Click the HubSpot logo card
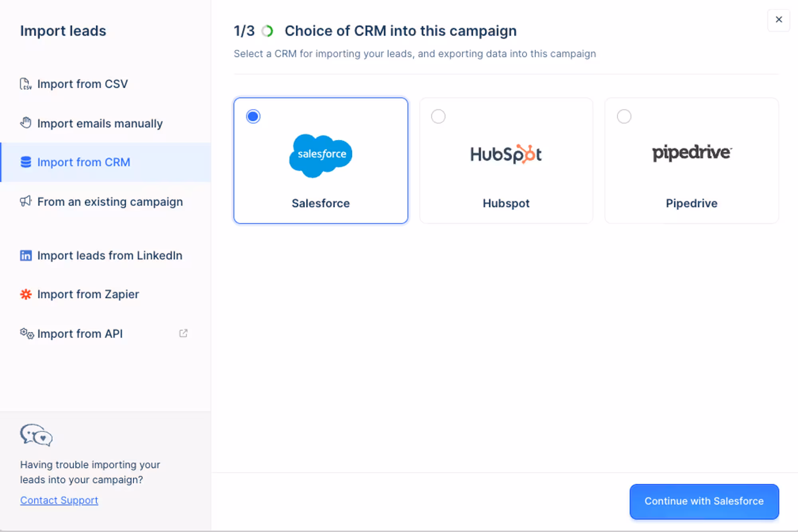This screenshot has height=532, width=798. click(x=506, y=160)
